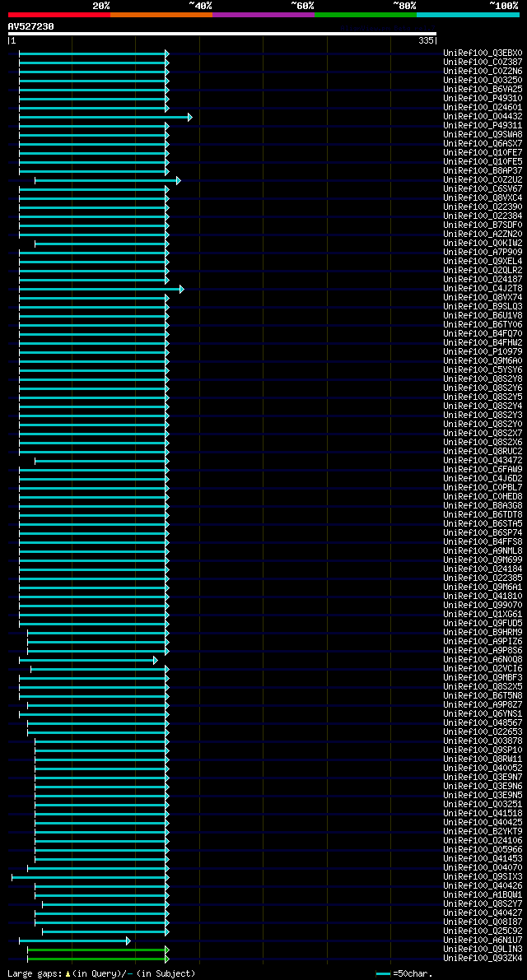527x980 pixels.
Task: Click the UniRef100_Q0KIW2 alignment bar
Action: pos(102,244)
